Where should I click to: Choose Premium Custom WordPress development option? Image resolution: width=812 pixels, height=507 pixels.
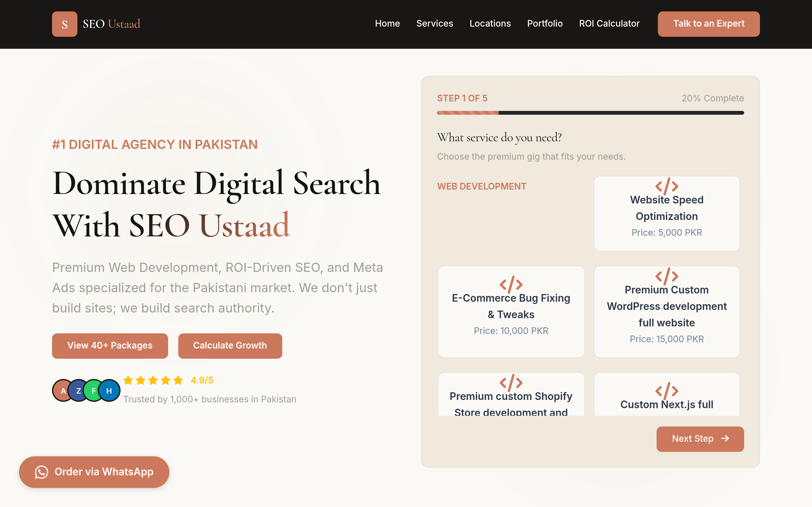[667, 311]
